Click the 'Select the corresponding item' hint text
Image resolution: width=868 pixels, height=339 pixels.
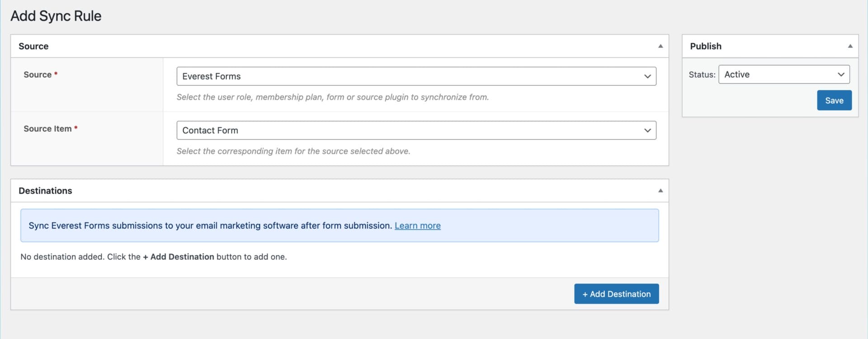pos(293,151)
